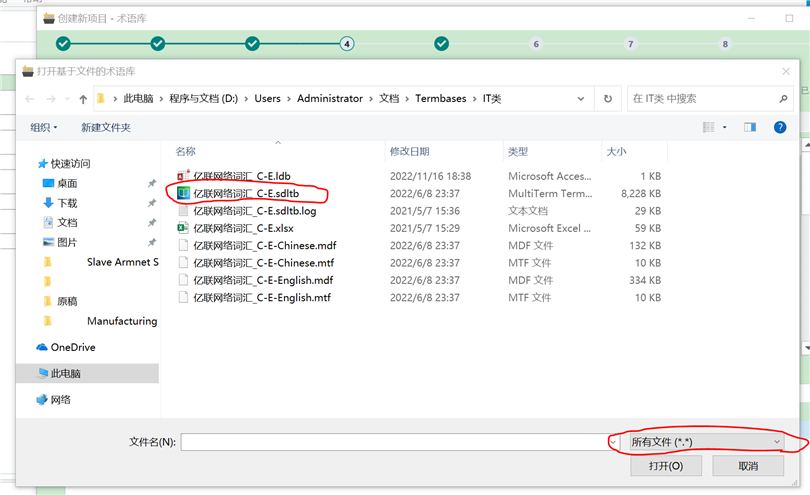Click the 快速访问 star icon
The width and height of the screenshot is (810, 495).
pos(42,164)
